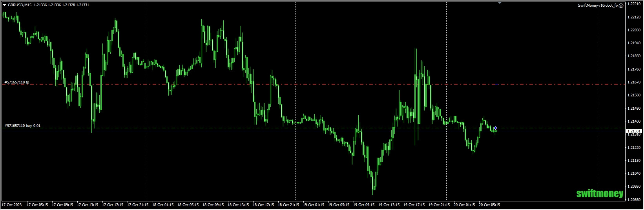Image resolution: width=644 pixels, height=210 pixels.
Task: Click price axis value 1.21850
Action: pyautogui.click(x=634, y=56)
